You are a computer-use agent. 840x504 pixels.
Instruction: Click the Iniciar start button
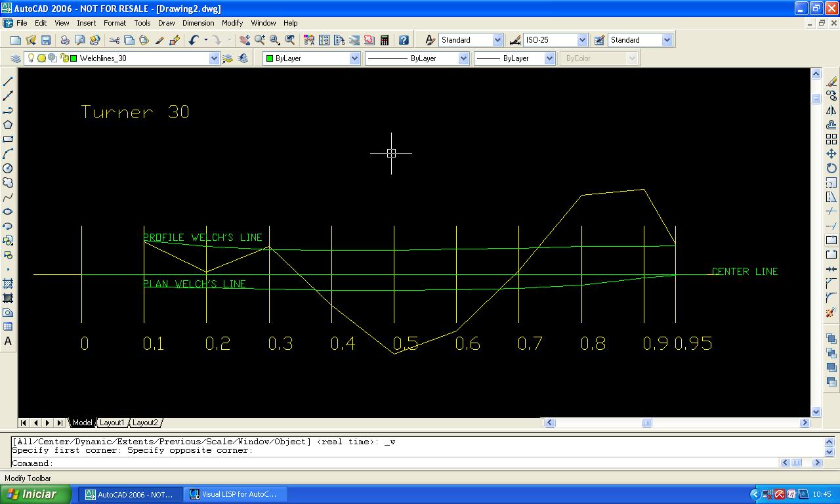pos(35,494)
